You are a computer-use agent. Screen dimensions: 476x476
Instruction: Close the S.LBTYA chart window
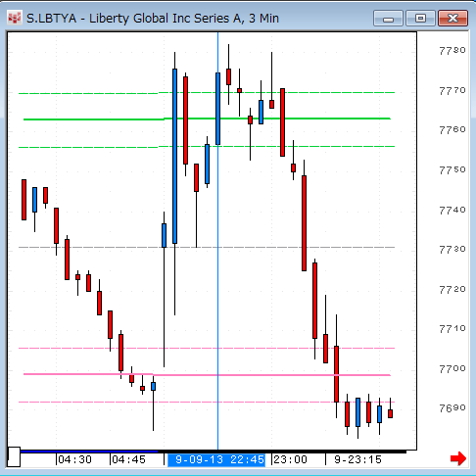coord(453,19)
